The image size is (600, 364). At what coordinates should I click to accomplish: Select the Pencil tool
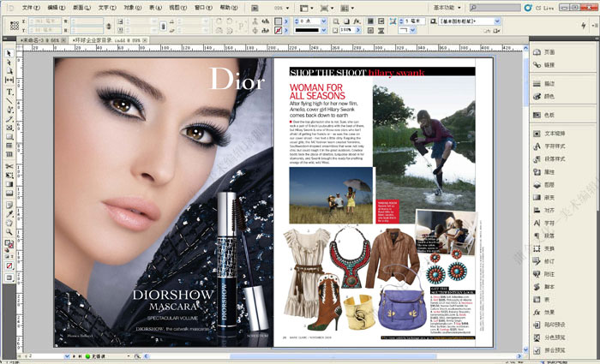(9, 119)
